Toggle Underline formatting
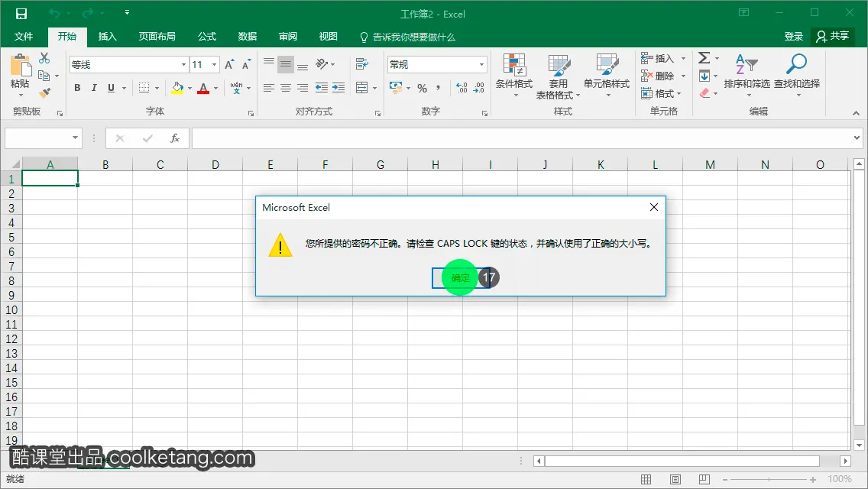This screenshot has width=868, height=489. point(112,88)
